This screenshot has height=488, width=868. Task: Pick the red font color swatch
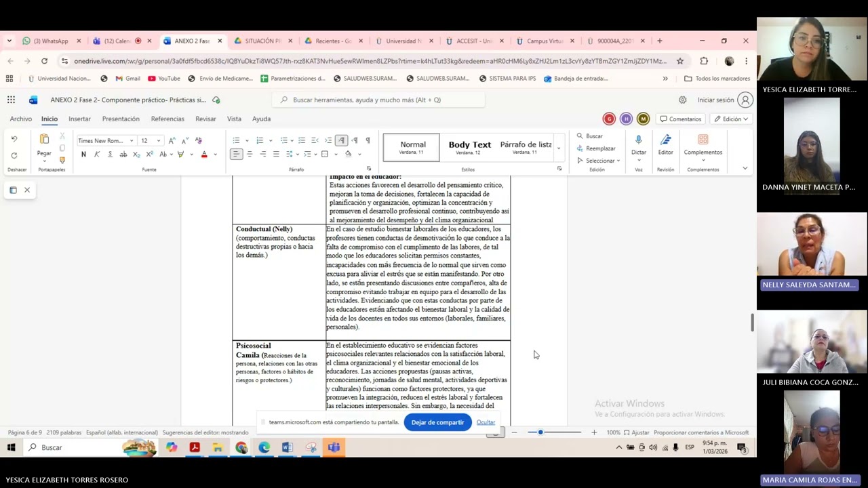click(204, 155)
